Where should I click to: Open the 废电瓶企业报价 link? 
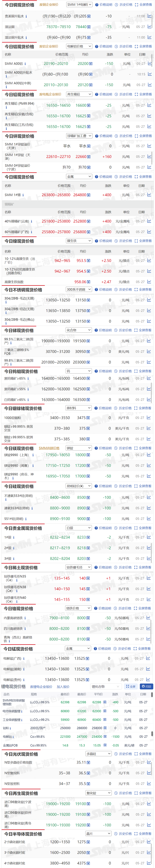(x=50, y=94)
